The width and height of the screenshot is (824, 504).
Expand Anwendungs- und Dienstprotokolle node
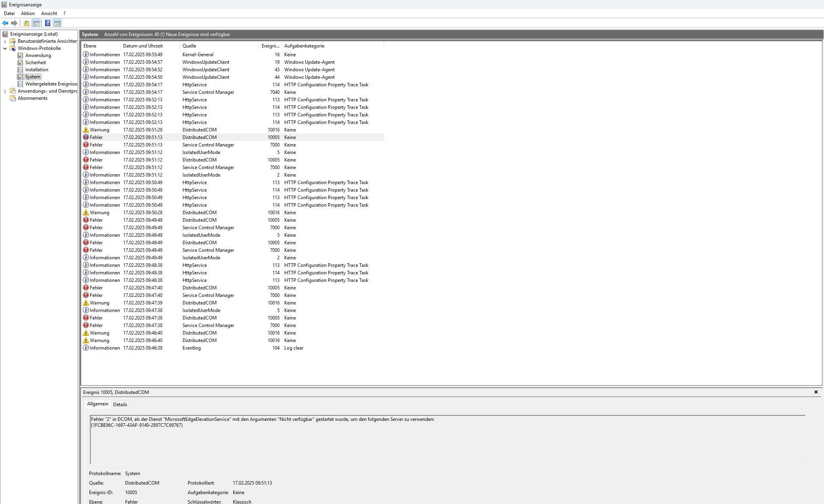coord(5,91)
